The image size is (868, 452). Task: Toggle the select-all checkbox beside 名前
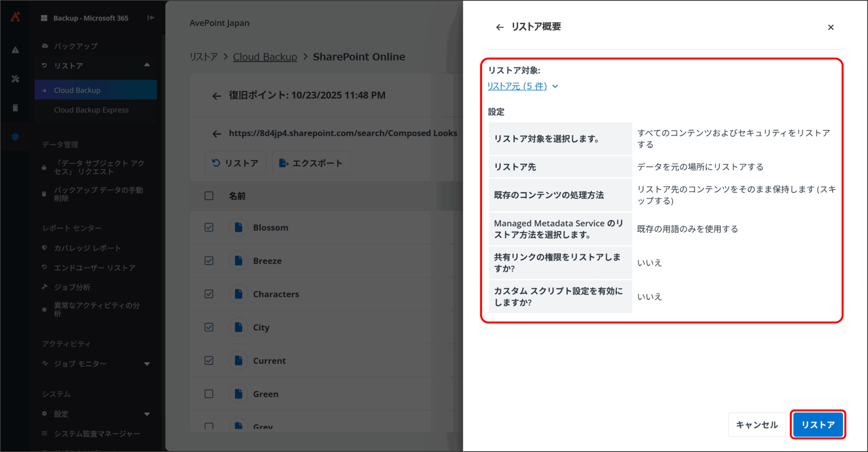point(209,196)
